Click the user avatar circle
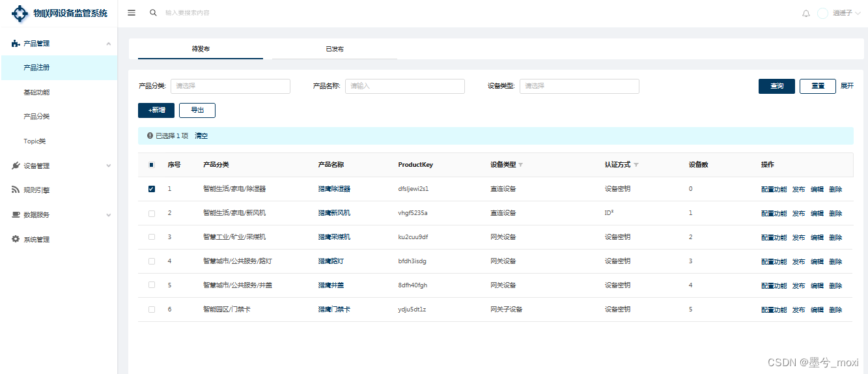Screen dimensions: 868x374 pos(822,13)
